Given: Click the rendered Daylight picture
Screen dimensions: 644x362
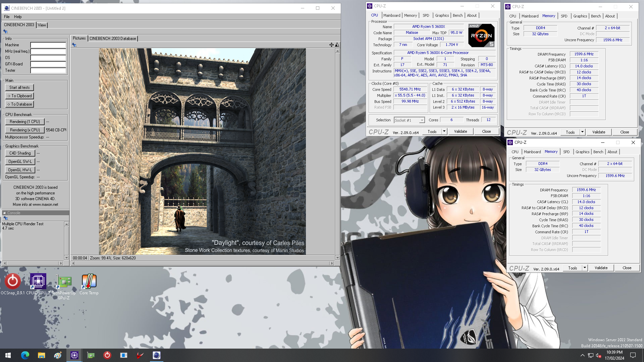Looking at the screenshot, I should (x=202, y=152).
